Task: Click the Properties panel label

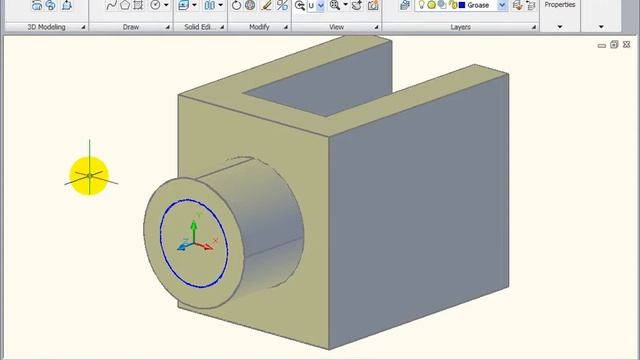Action: tap(560, 5)
